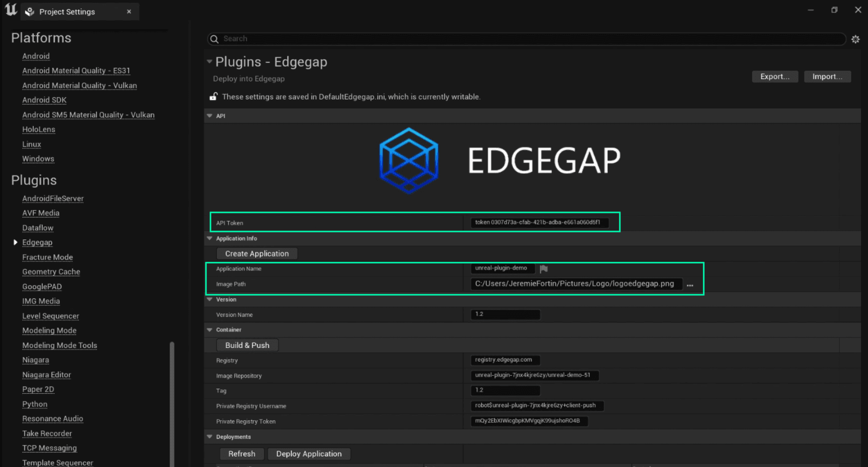Click the Tag value field
Viewport: 868px width, 467px height.
[505, 390]
